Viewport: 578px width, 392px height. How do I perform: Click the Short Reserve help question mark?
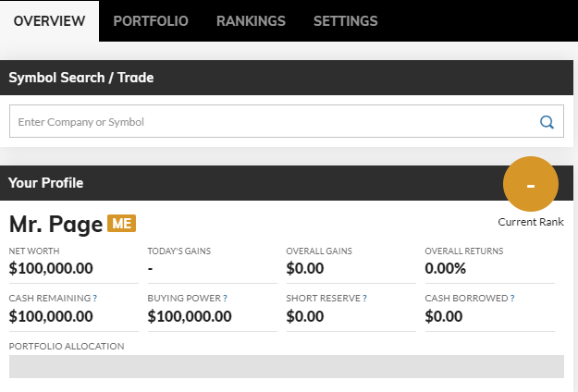click(364, 299)
